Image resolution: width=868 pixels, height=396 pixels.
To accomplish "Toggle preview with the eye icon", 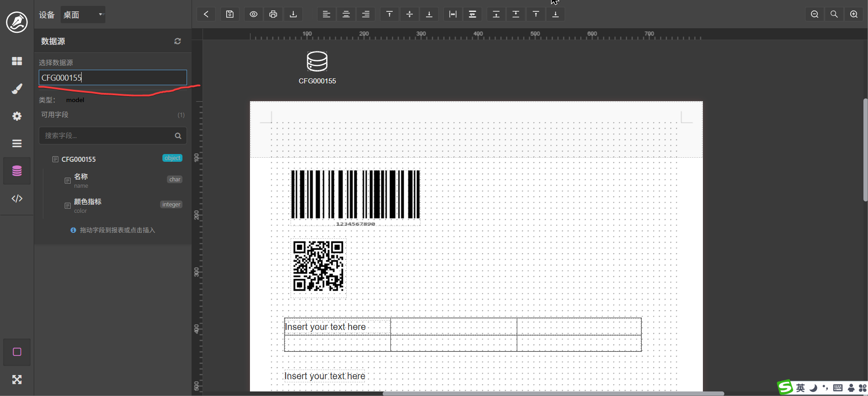I will [254, 14].
